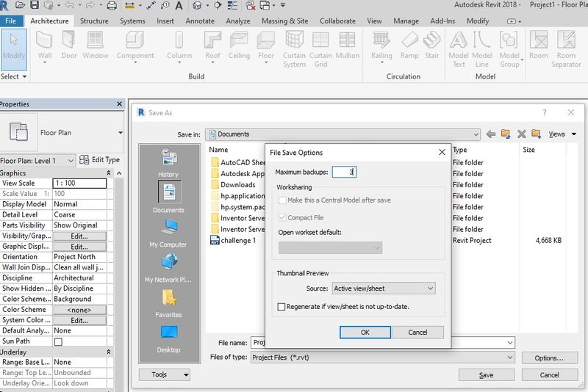
Task: Open the Thumbnail Source dropdown
Action: (384, 288)
